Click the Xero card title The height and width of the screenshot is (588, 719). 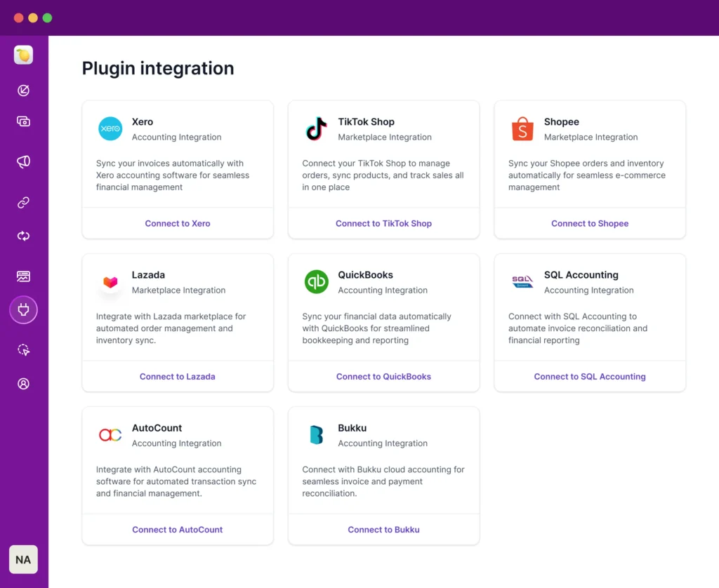pos(142,122)
